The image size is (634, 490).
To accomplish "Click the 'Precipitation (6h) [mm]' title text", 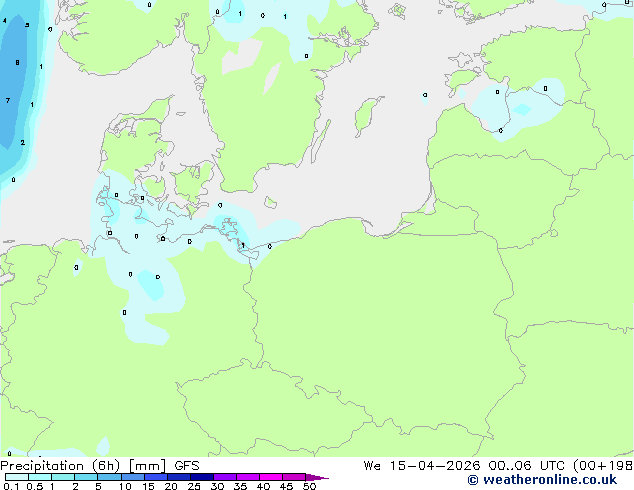I will pyautogui.click(x=83, y=466).
